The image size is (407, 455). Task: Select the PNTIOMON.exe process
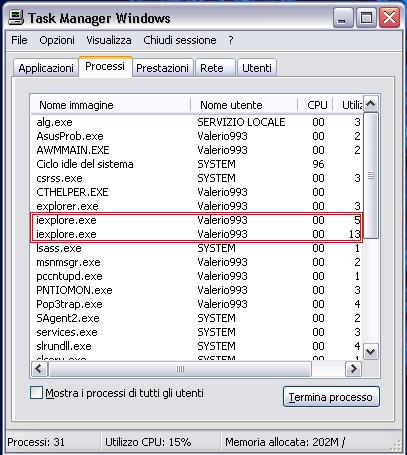(197, 290)
